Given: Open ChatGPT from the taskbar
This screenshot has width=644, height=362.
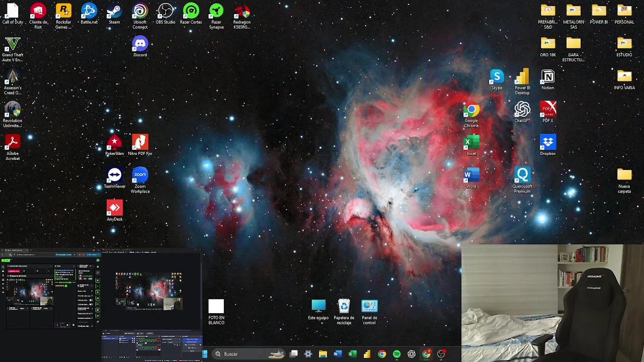Looking at the screenshot, I should click(412, 354).
